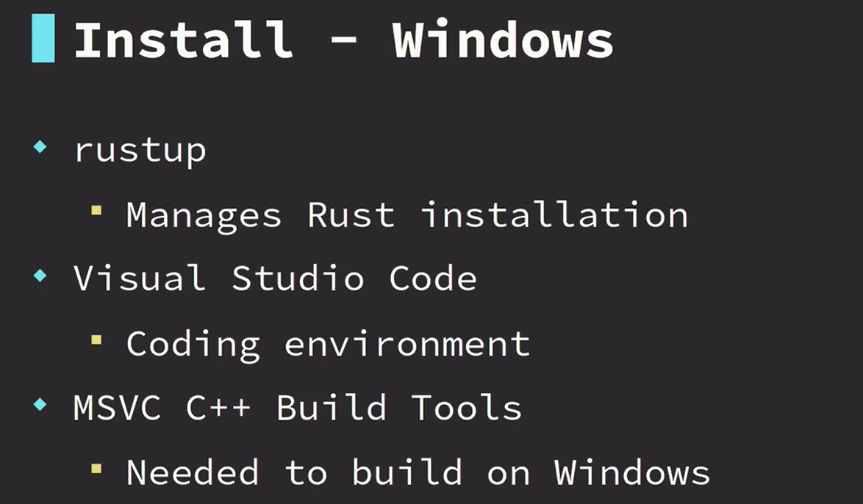
Task: Click the diamond bullet next to rustup
Action: [40, 147]
